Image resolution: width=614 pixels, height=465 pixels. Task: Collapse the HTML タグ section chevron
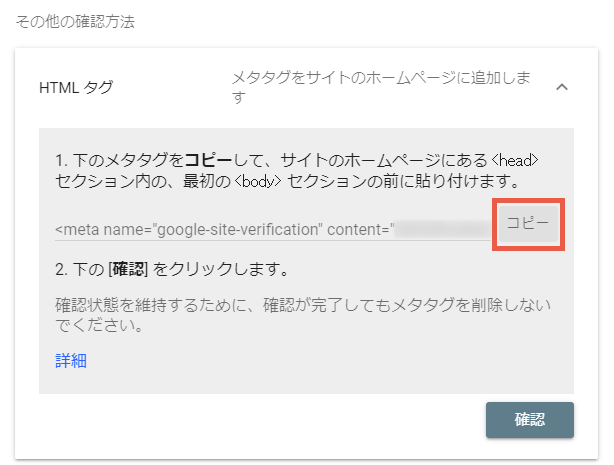562,87
